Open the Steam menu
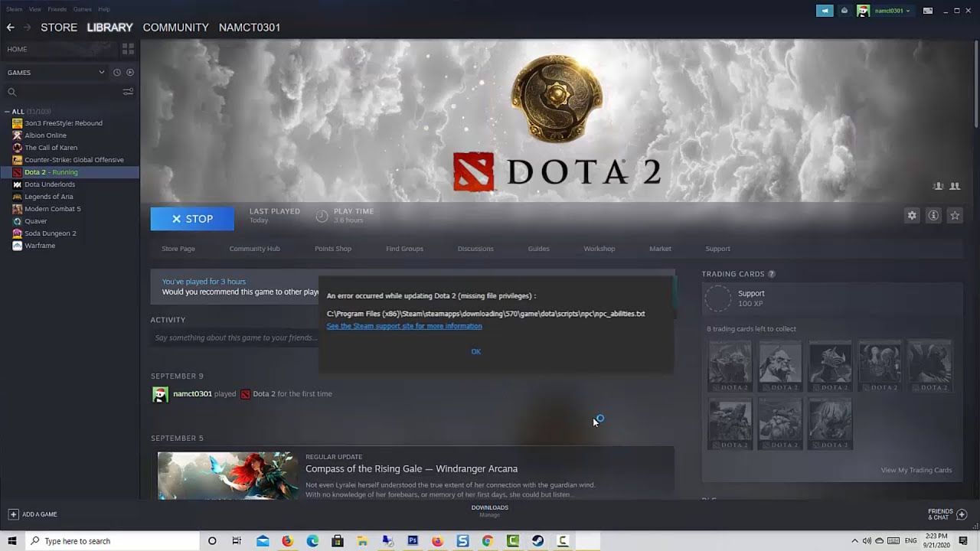980x551 pixels. coord(14,9)
